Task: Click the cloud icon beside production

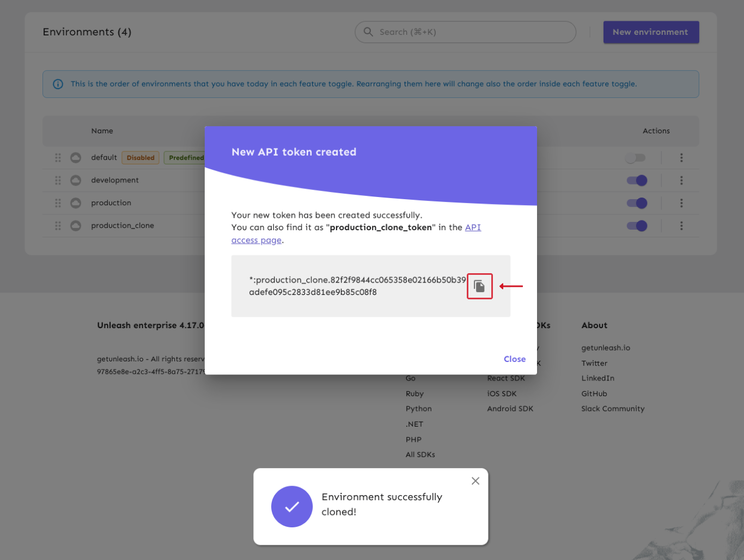Action: coord(76,203)
